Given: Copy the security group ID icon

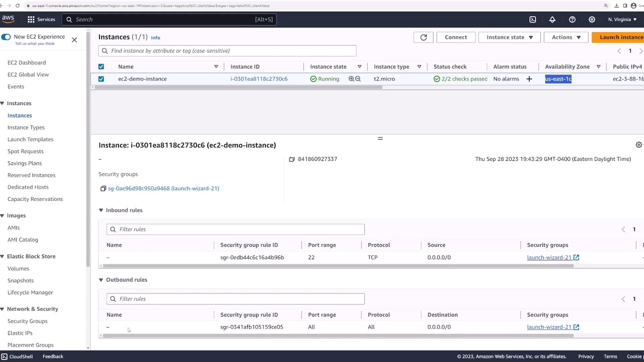Looking at the screenshot, I should coord(103,189).
